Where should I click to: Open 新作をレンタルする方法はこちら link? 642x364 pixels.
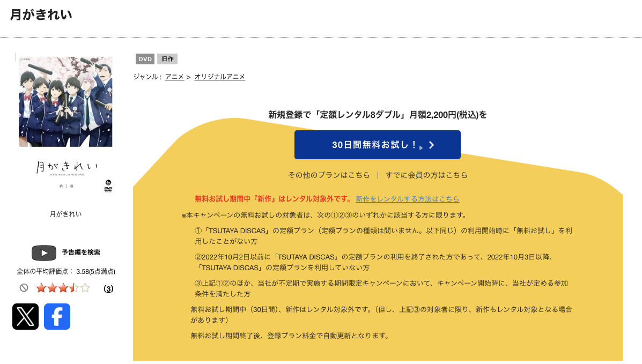408,199
